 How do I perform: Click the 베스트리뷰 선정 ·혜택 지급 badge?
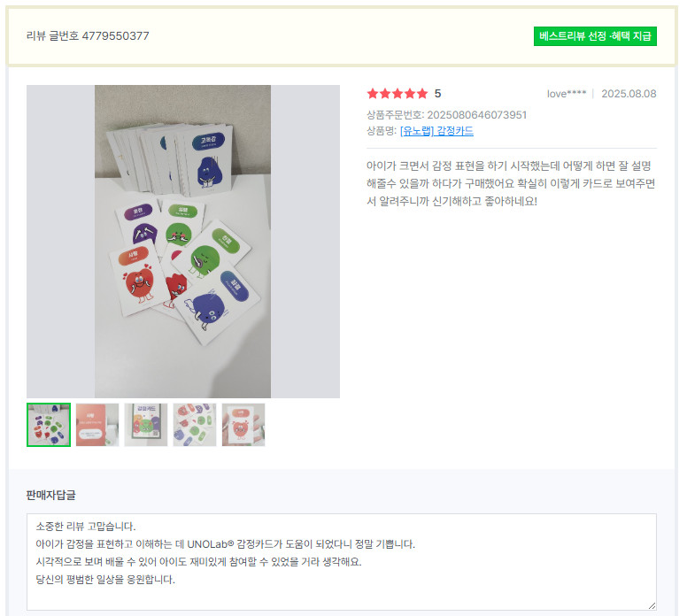[595, 36]
